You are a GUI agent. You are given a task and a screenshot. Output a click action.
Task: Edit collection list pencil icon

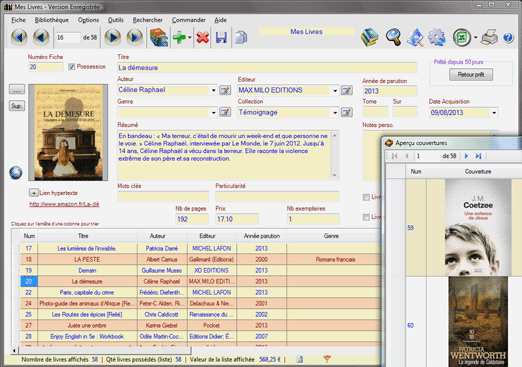coord(347,112)
